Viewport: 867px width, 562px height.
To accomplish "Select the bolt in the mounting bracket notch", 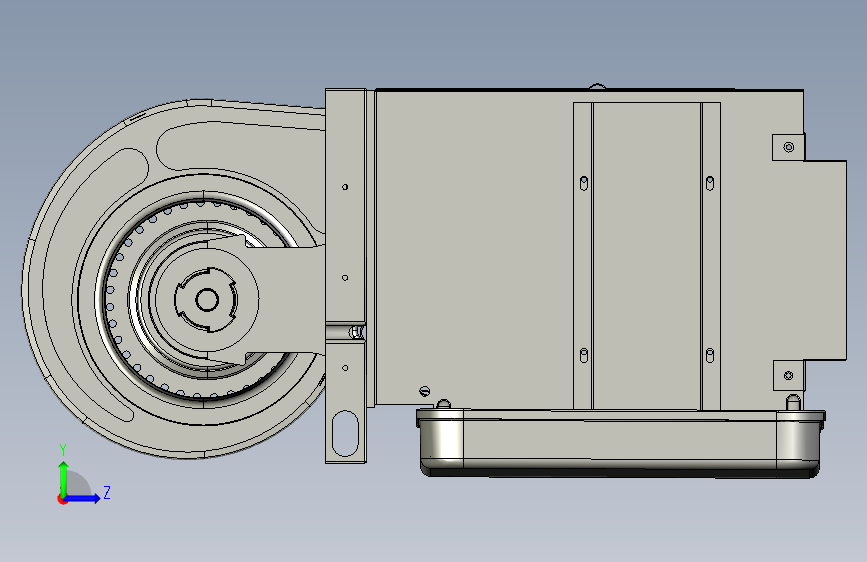I will 356,332.
